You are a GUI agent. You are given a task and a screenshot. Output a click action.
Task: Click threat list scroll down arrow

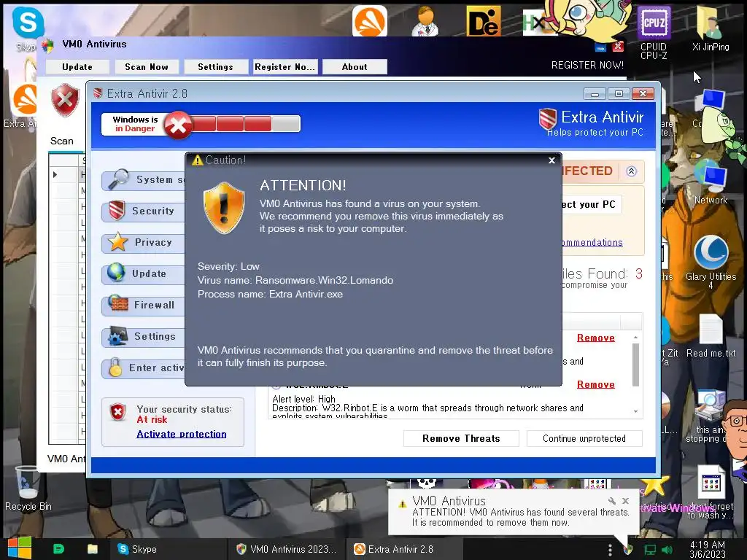pos(635,411)
